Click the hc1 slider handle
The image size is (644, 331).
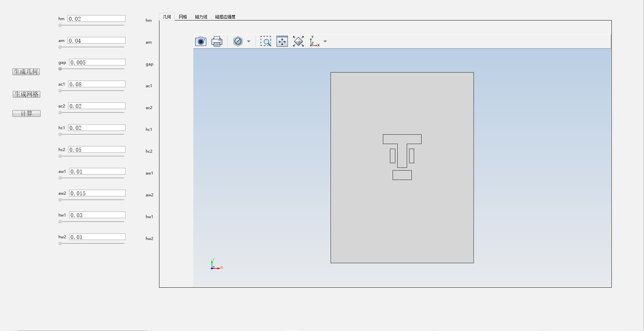[60, 134]
